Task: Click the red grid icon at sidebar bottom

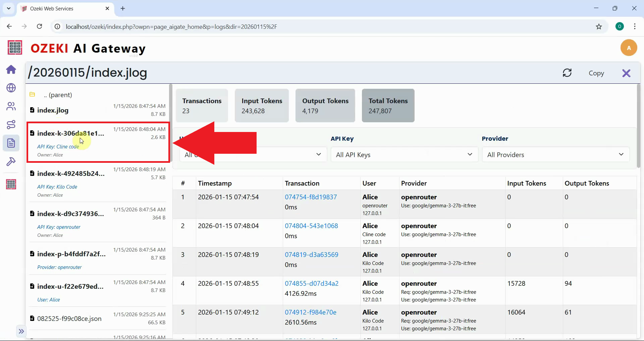Action: tap(11, 184)
